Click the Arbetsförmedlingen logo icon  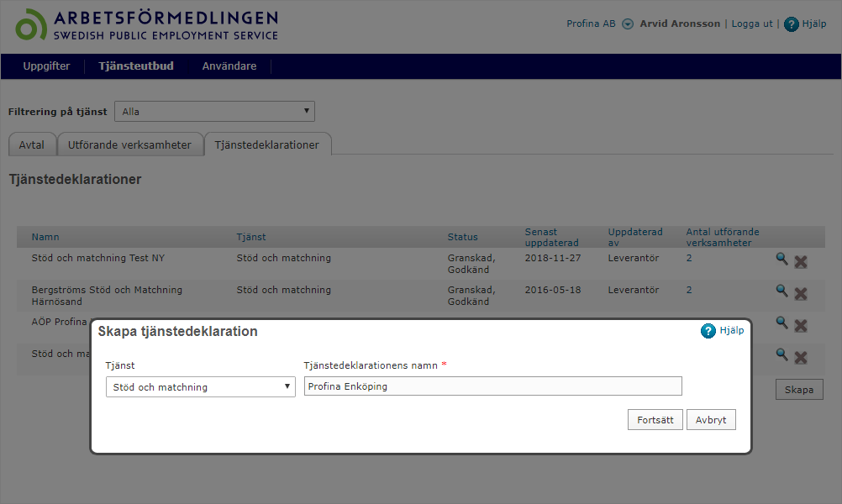click(x=31, y=25)
